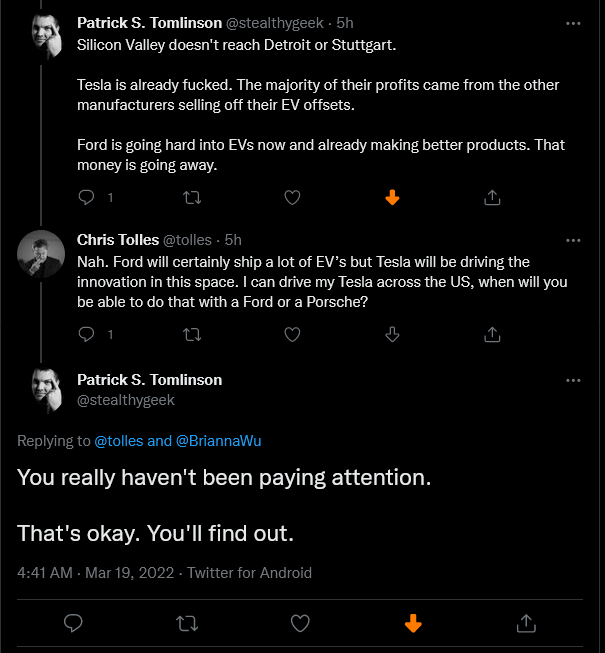Open more options for Chris Tolles tweet

coord(573,241)
